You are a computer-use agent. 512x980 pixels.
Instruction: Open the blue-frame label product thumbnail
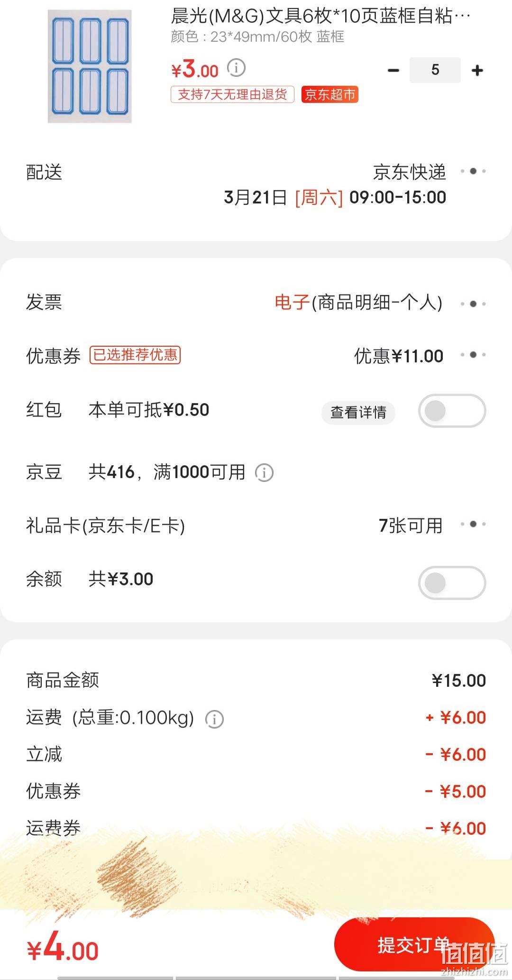[90, 66]
